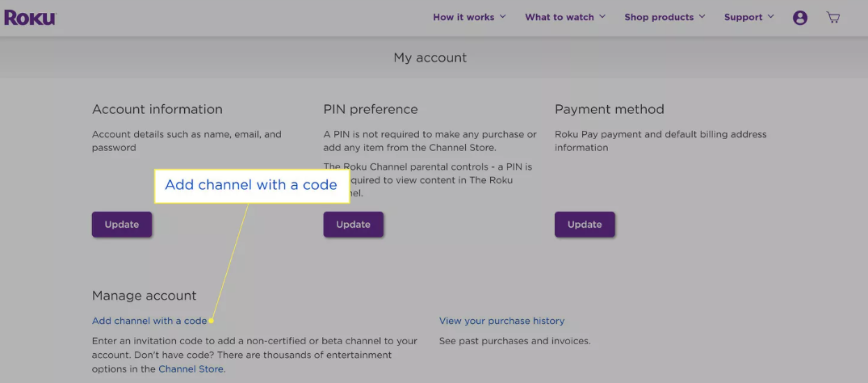The width and height of the screenshot is (868, 383).
Task: Expand chevron next to Shop products
Action: (x=702, y=17)
